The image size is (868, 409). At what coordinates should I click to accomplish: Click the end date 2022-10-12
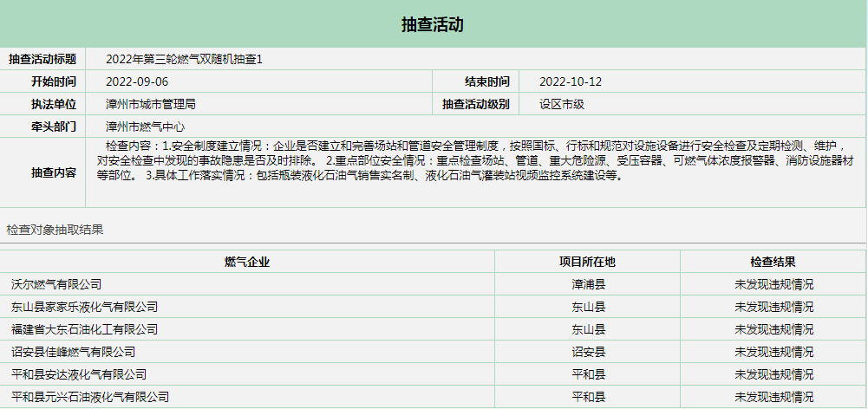pyautogui.click(x=571, y=81)
